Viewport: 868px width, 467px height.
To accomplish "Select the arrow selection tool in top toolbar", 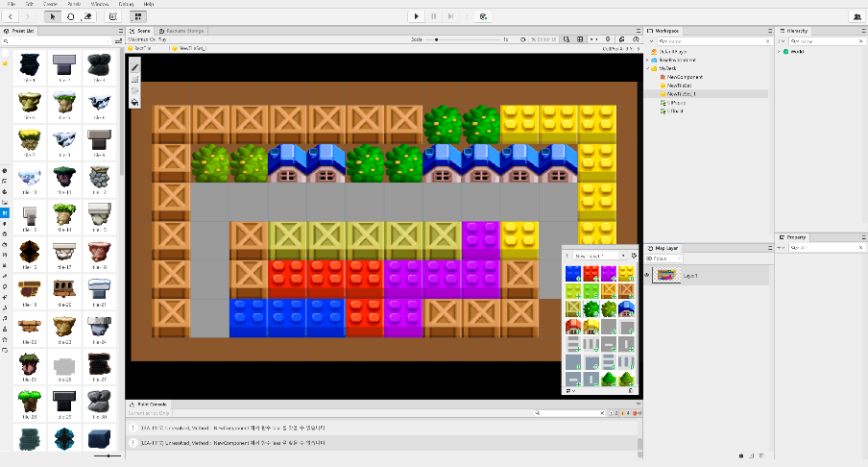I will [53, 16].
